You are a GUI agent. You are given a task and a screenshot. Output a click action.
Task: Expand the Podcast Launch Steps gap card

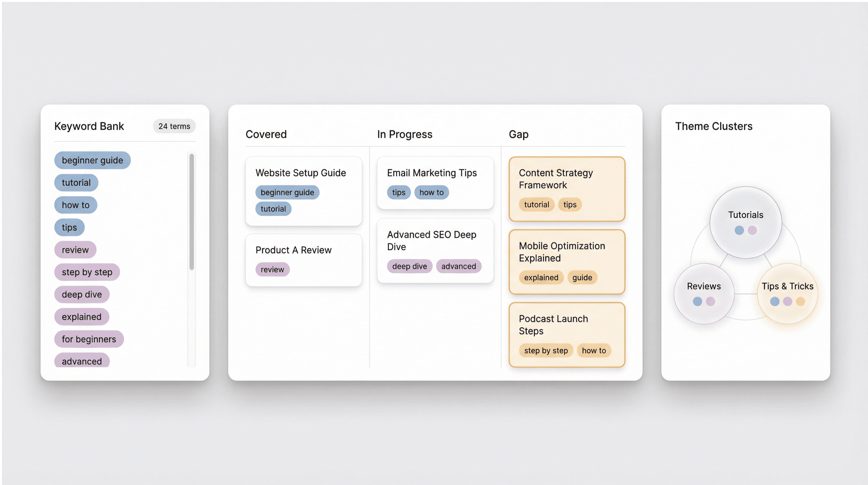tap(566, 334)
